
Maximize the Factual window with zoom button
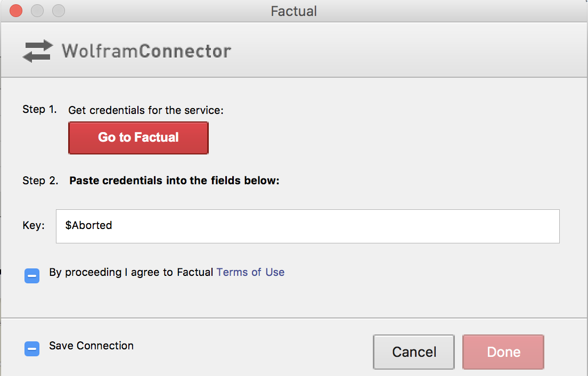tap(59, 11)
